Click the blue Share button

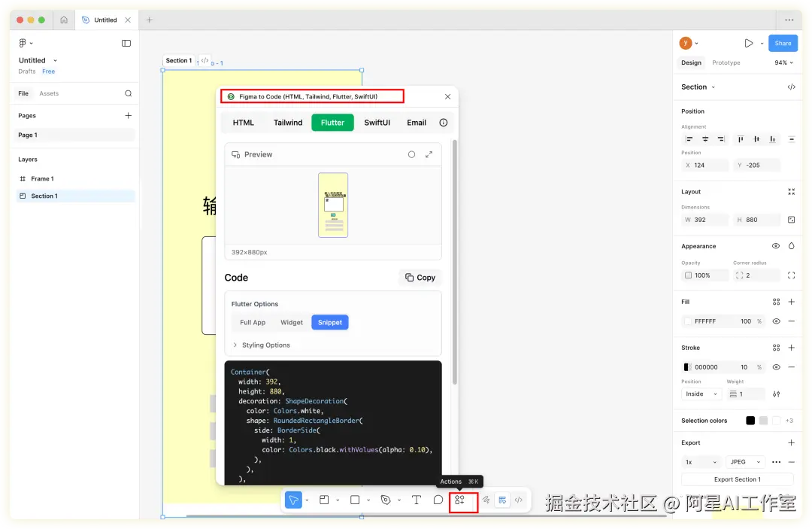[x=783, y=43]
